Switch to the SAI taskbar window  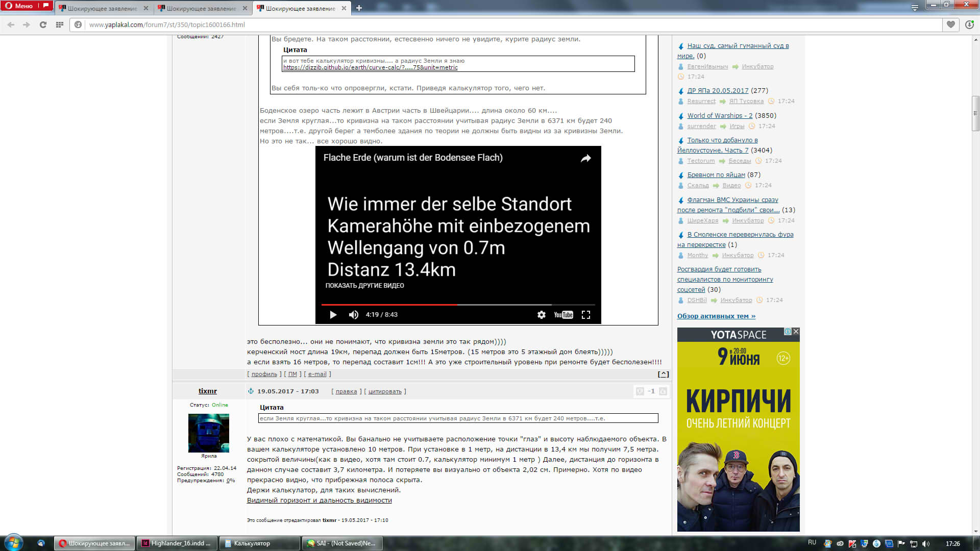[x=342, y=543]
